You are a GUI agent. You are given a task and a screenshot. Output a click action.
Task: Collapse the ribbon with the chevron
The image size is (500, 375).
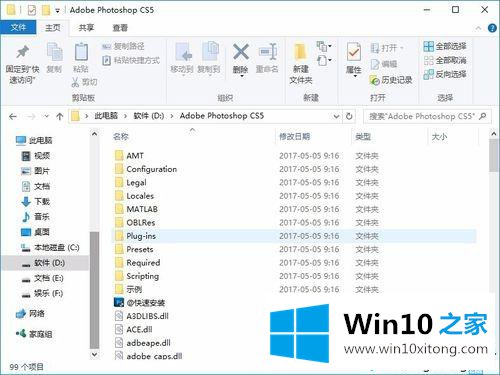478,28
